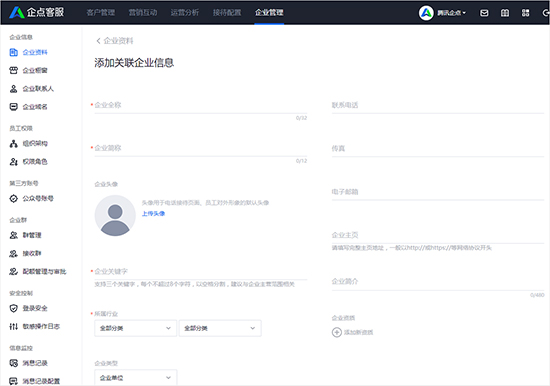550x386 pixels.
Task: Open the 企业资料 sidebar icon
Action: (x=13, y=52)
